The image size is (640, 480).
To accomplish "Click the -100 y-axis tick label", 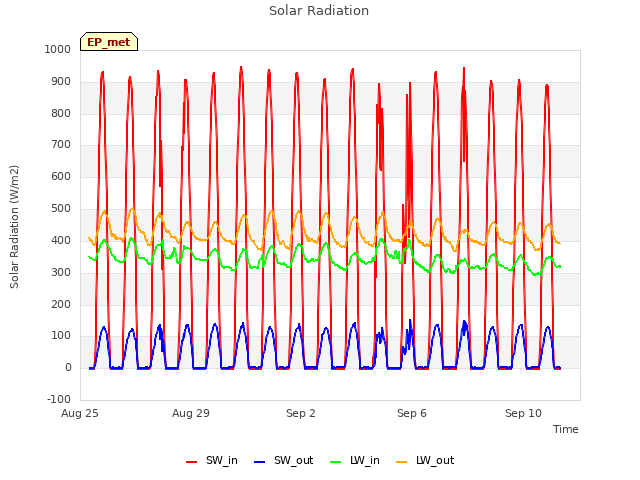I will (59, 399).
